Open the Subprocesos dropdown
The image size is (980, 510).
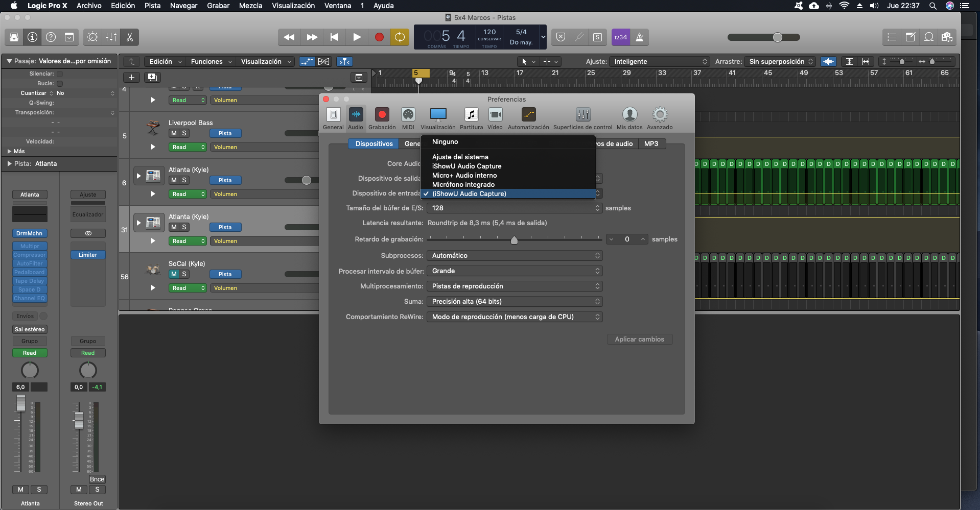514,256
